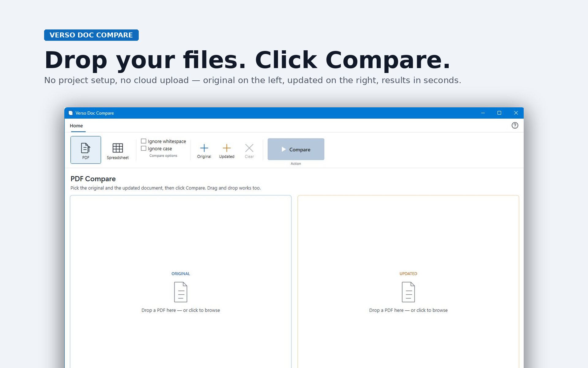Click the UPDATED pane label
Viewport: 588px width, 368px height.
coord(408,274)
